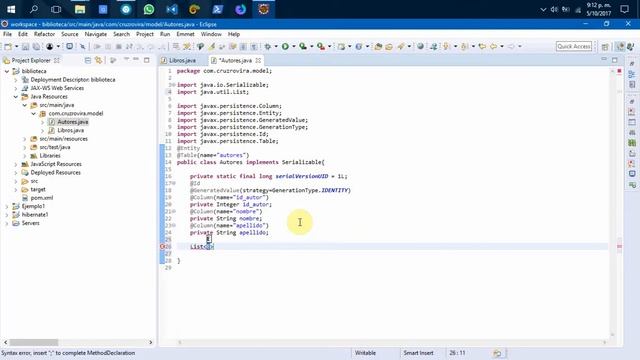Click the red error mark in overview ruler

620,247
